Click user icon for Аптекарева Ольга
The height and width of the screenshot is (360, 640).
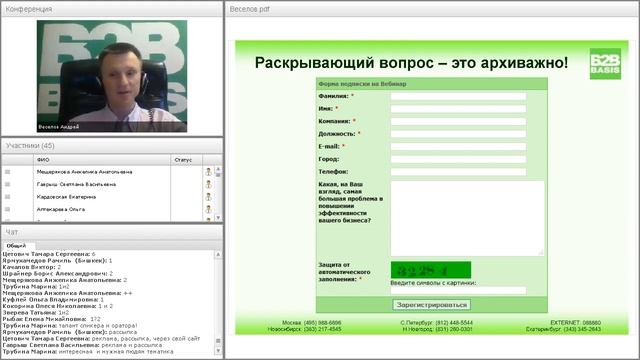click(208, 209)
